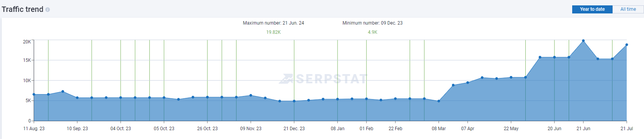Click the data point above 21 Dec. 23
Image resolution: width=644 pixels, height=139 pixels.
294,101
